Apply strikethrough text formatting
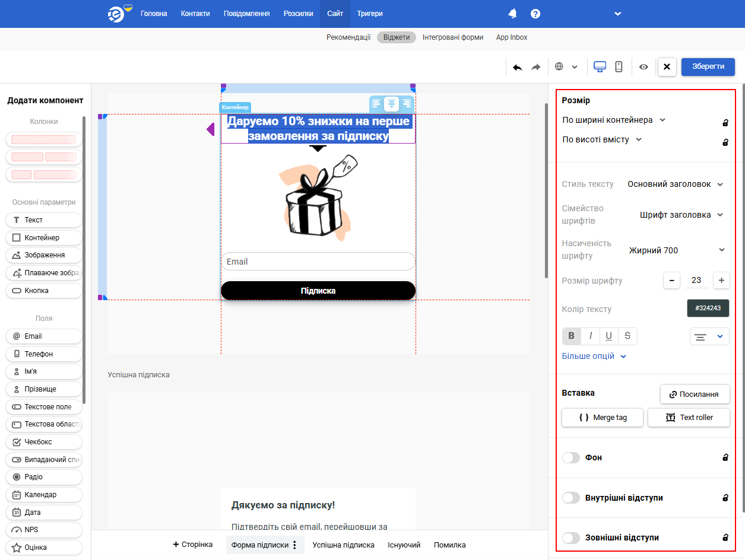 coord(627,336)
